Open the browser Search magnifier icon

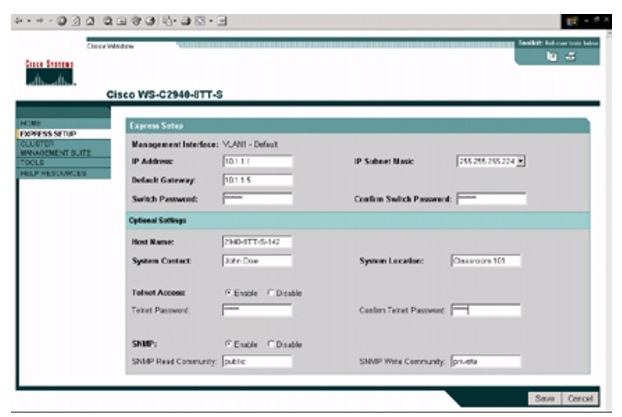tap(108, 21)
